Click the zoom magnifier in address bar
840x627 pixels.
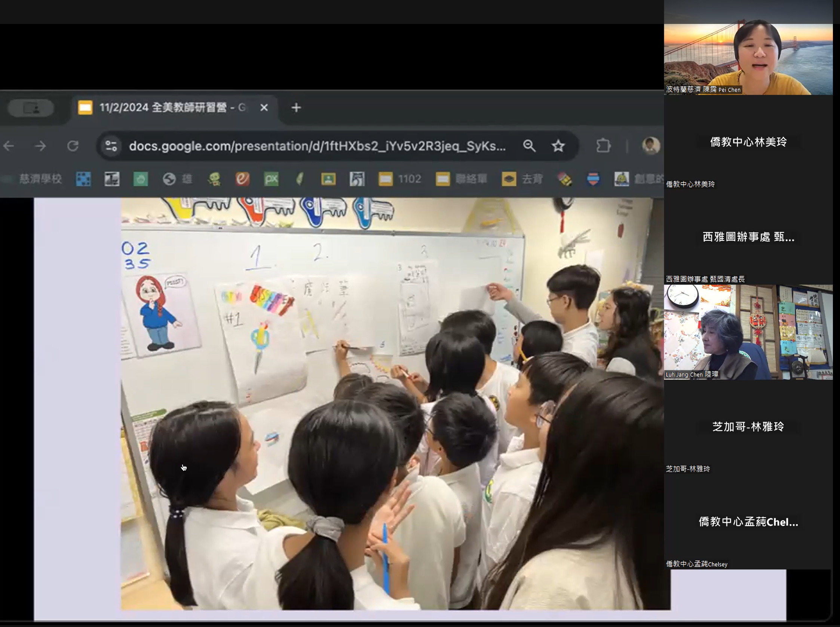(x=529, y=146)
